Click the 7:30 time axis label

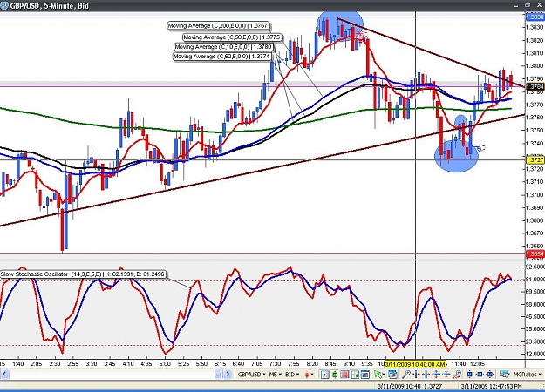tap(275, 364)
